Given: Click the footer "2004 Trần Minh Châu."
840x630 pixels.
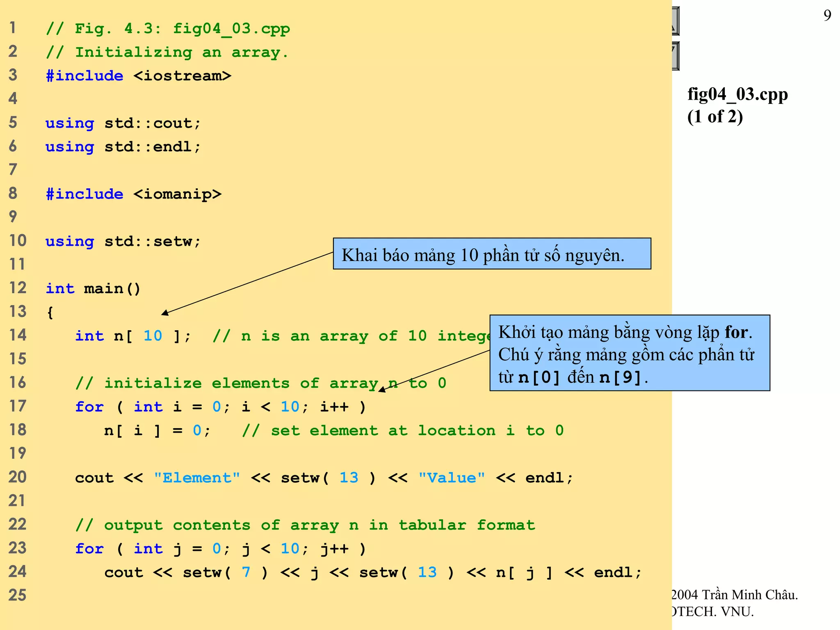Looking at the screenshot, I should (x=735, y=595).
